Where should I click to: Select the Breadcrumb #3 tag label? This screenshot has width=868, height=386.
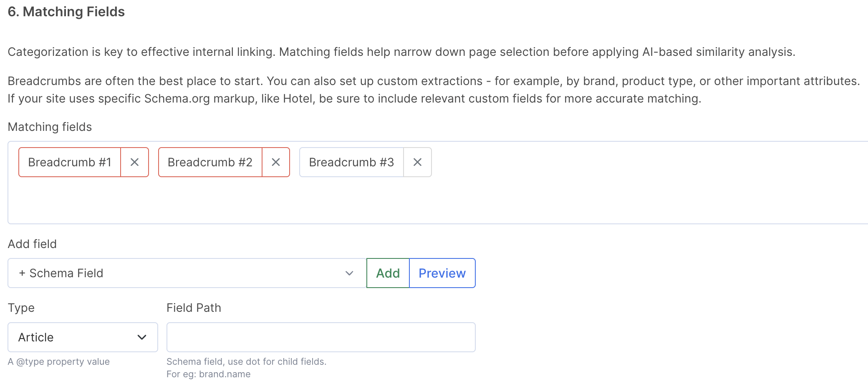[351, 162]
